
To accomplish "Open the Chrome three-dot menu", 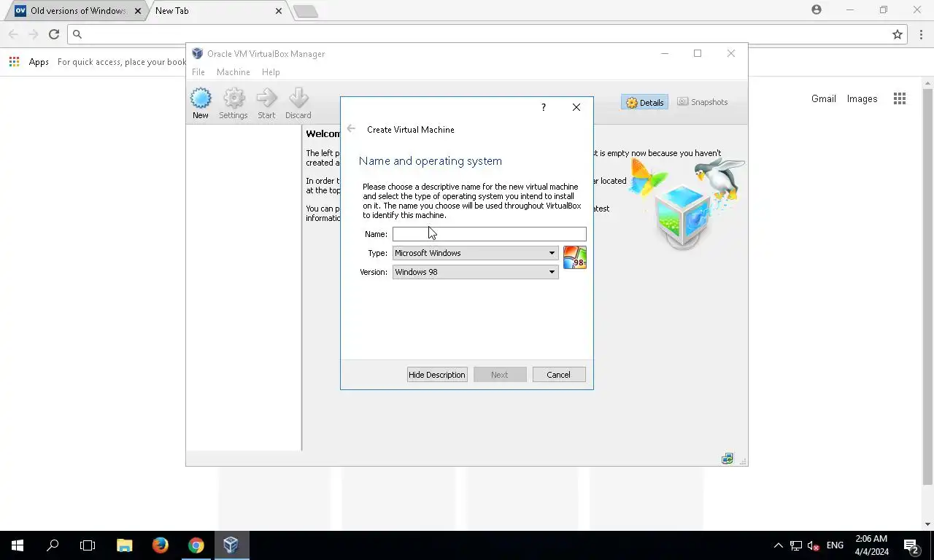I will [922, 34].
